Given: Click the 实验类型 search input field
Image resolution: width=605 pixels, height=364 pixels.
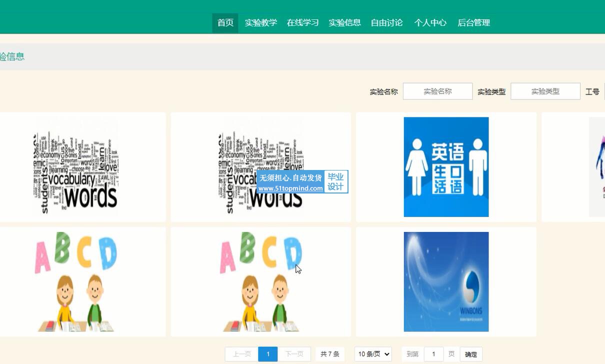Looking at the screenshot, I should pyautogui.click(x=545, y=91).
